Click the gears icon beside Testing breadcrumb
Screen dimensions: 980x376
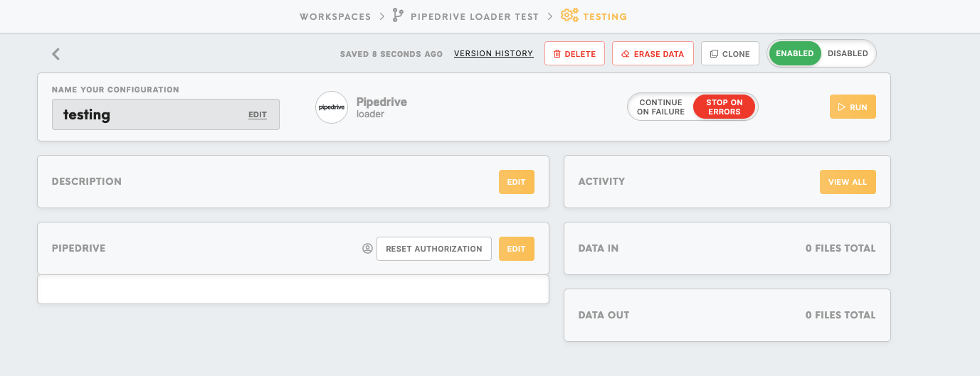[569, 16]
